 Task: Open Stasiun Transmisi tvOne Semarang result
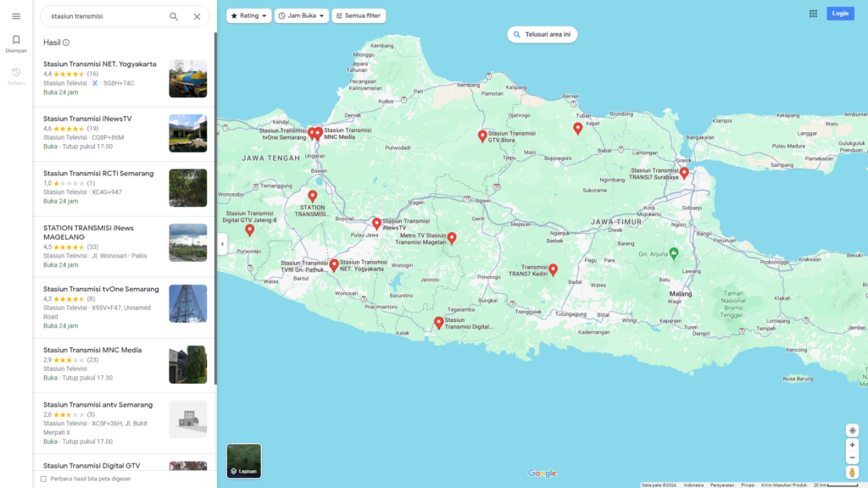click(124, 308)
